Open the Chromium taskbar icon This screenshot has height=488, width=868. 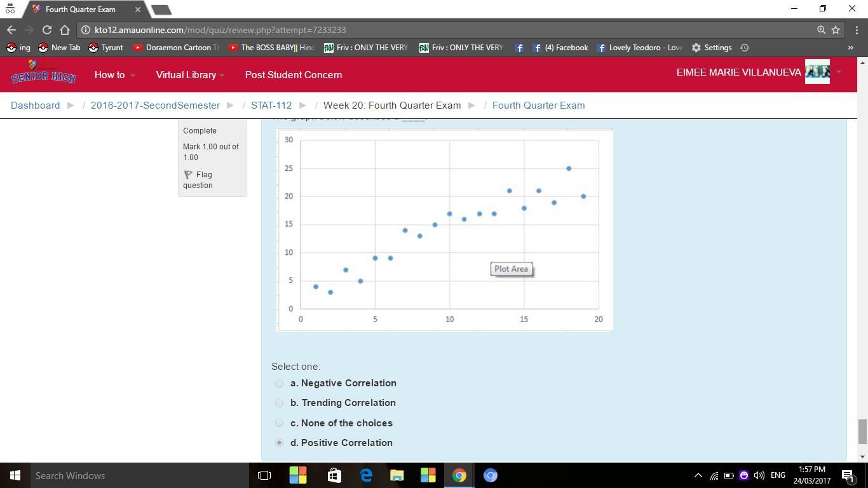click(x=490, y=475)
